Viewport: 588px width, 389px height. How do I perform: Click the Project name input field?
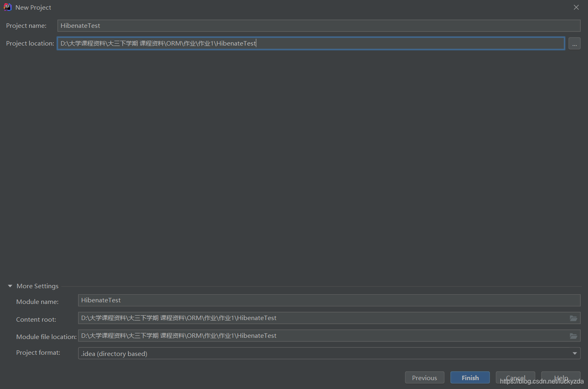click(319, 26)
